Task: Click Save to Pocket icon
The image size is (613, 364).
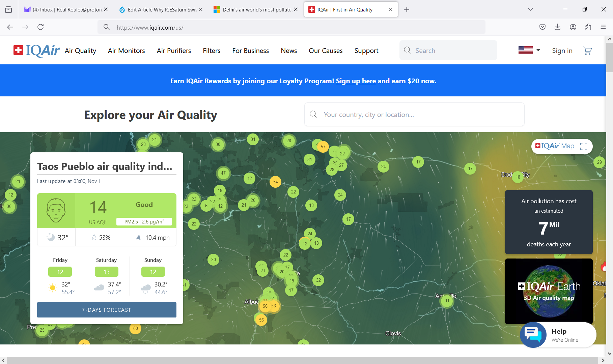Action: pyautogui.click(x=542, y=27)
